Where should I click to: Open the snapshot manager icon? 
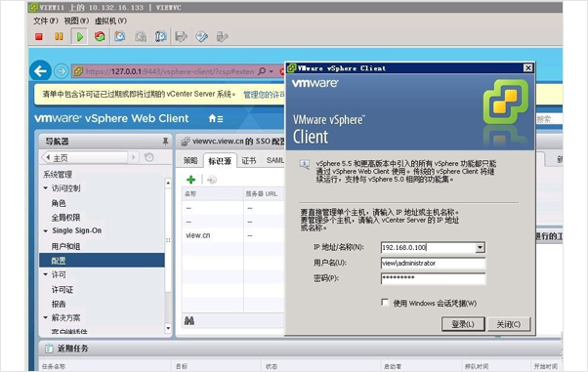tap(161, 36)
